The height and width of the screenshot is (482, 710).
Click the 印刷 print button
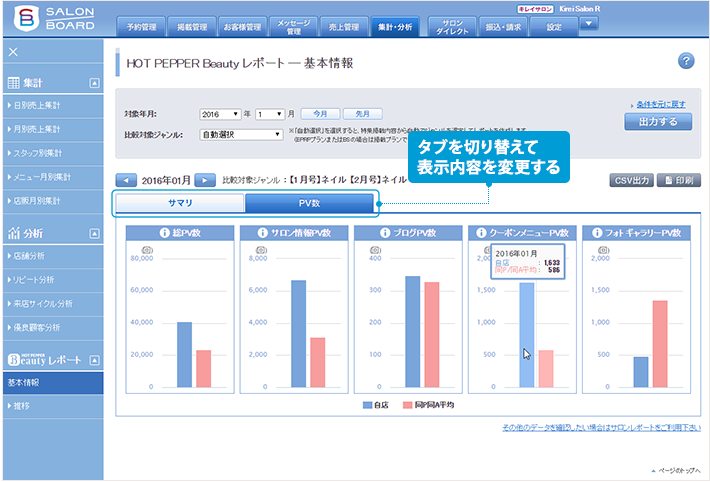point(678,181)
